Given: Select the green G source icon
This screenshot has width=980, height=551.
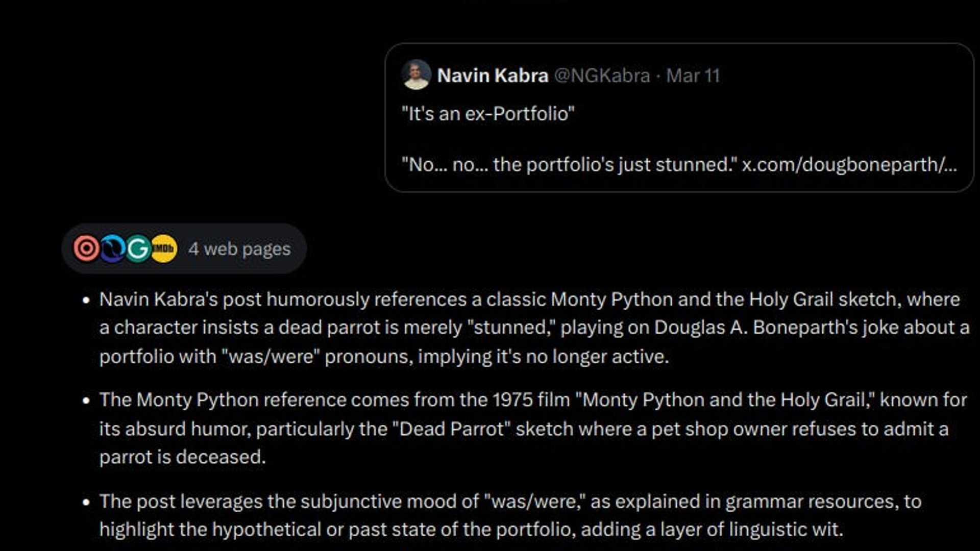Looking at the screenshot, I should (x=138, y=248).
